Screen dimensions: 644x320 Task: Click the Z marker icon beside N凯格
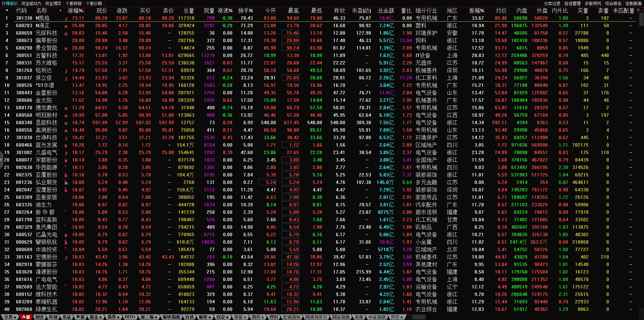point(66,19)
